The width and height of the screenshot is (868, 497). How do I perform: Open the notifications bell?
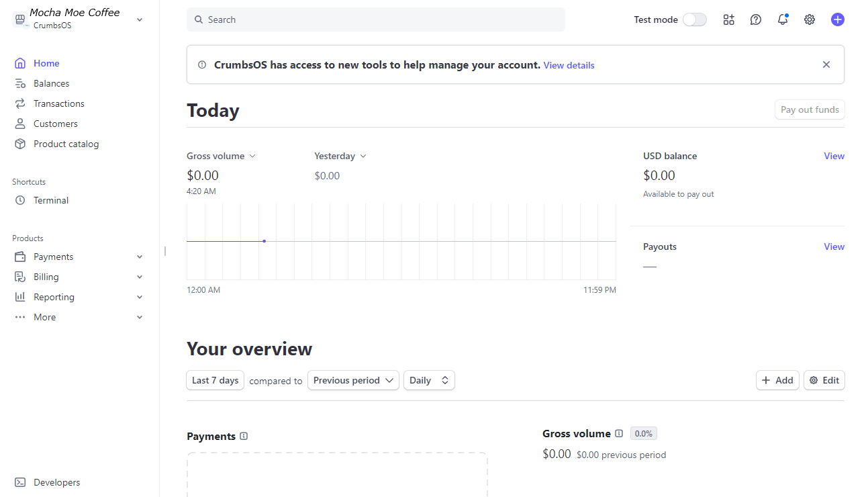click(x=782, y=19)
